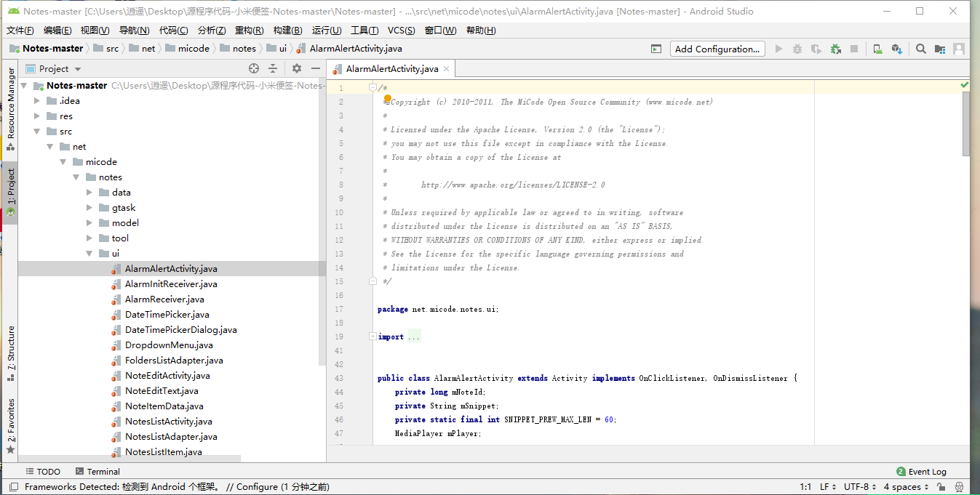Toggle the 2: Favorites tool window
Screen dimensions: 980x495
pos(10,426)
